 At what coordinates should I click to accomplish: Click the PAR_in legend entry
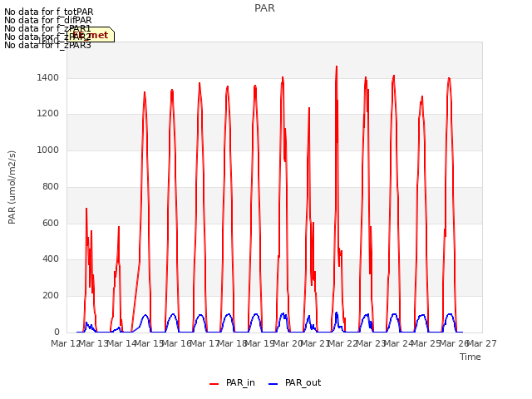pos(232,382)
